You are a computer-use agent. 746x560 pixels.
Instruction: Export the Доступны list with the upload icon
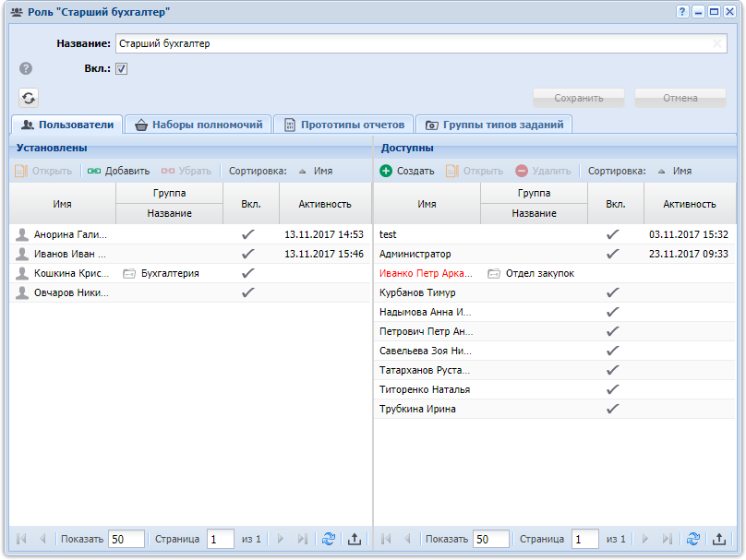pos(719,539)
